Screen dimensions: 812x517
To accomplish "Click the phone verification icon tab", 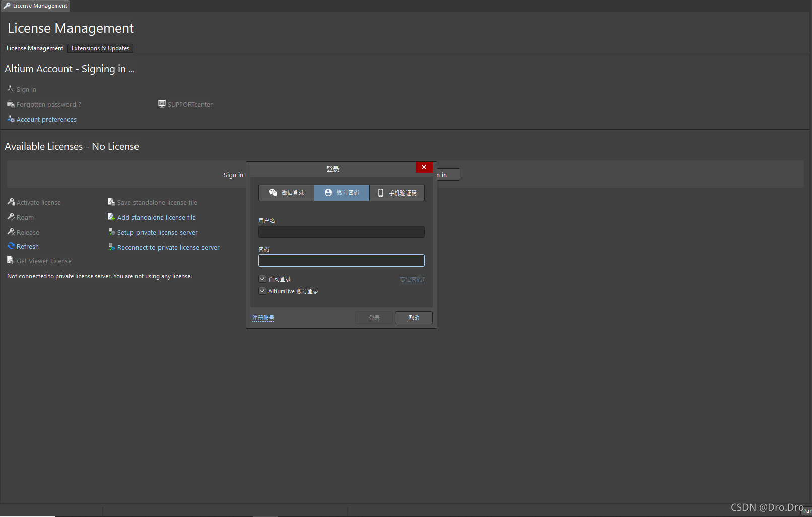I will tap(381, 192).
